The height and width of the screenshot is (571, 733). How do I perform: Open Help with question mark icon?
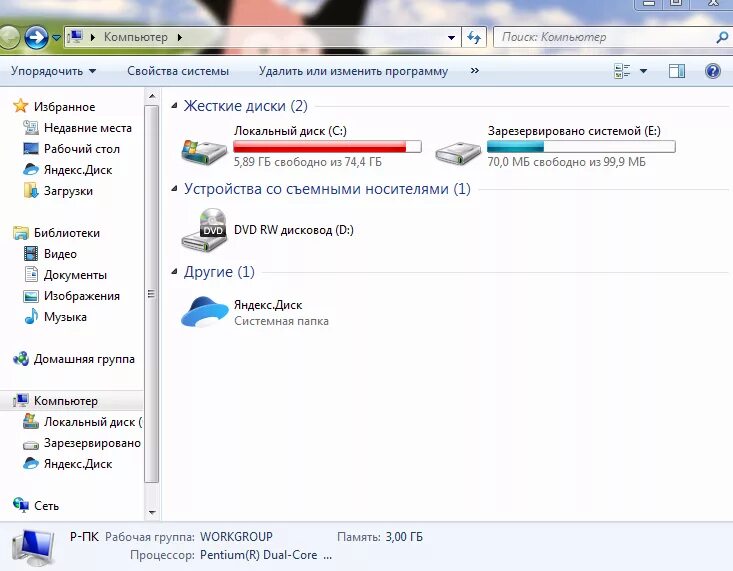[712, 71]
